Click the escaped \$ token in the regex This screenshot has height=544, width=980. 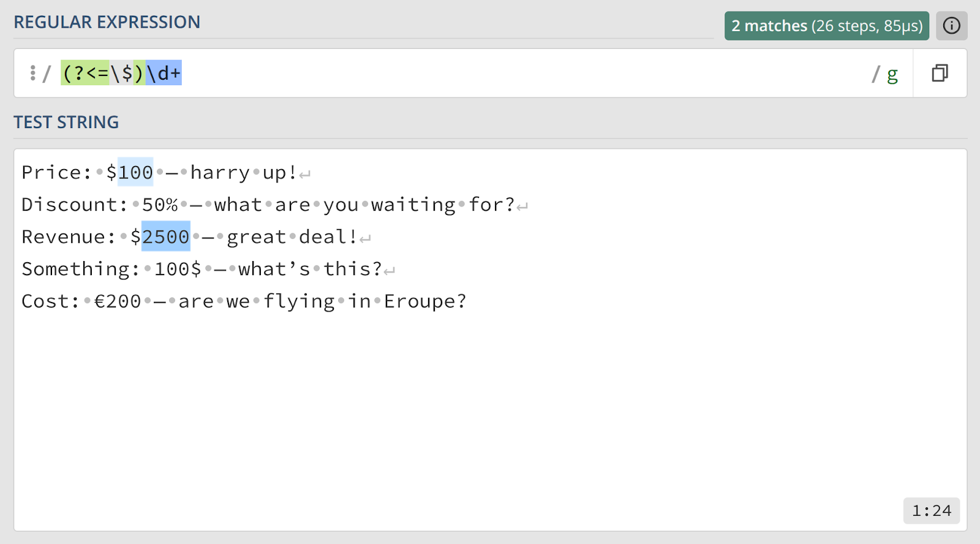(x=121, y=74)
